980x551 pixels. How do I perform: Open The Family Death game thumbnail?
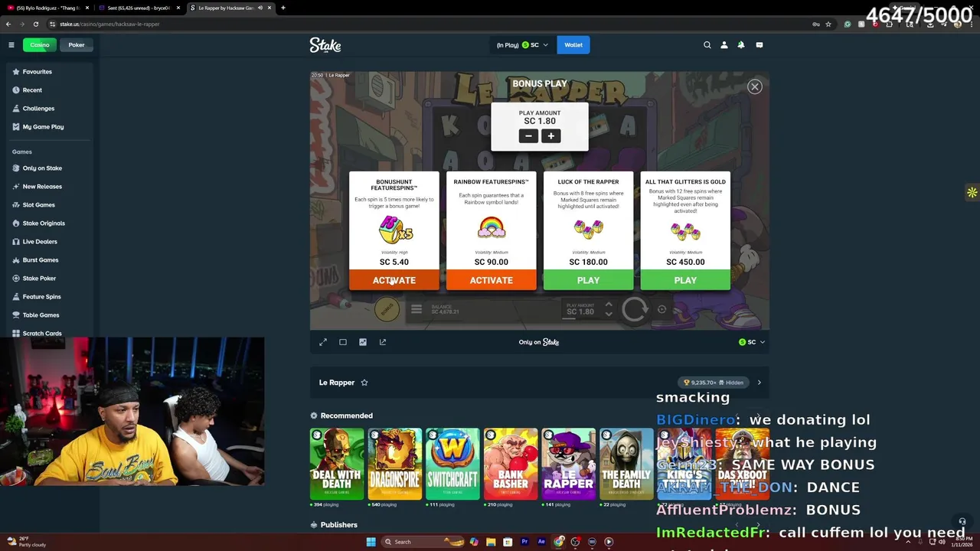point(626,464)
